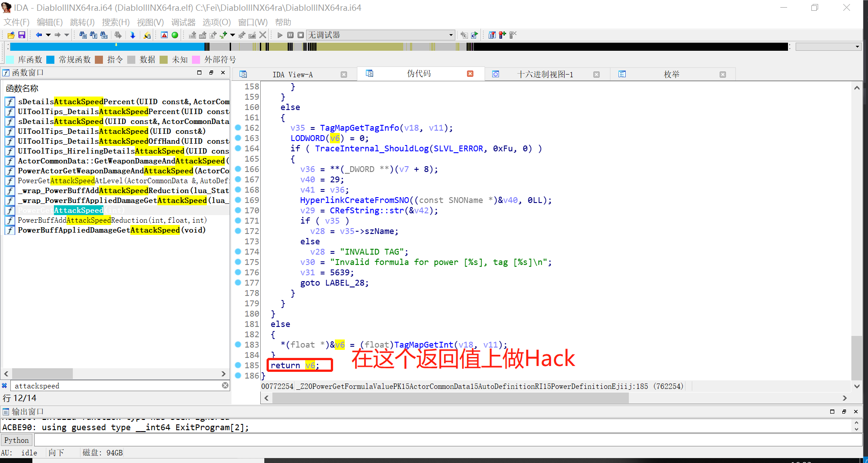
Task: Save database with the floppy disk icon
Action: coord(21,35)
